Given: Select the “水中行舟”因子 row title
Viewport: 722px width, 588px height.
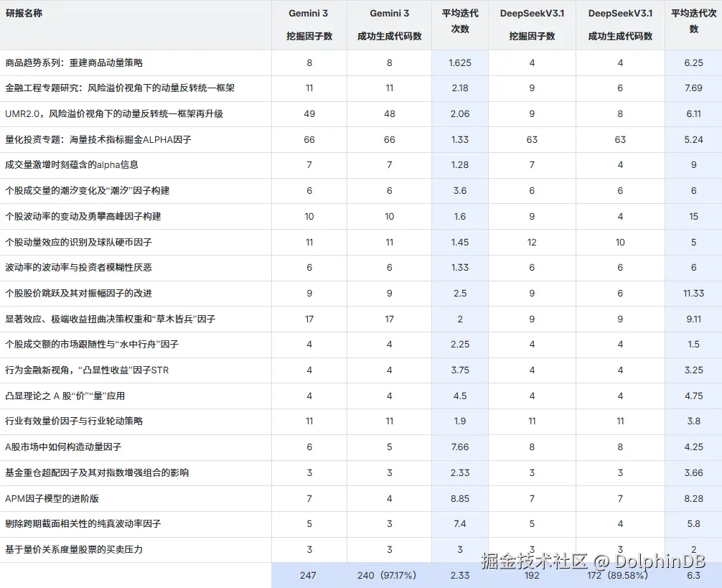Looking at the screenshot, I should click(x=92, y=345).
